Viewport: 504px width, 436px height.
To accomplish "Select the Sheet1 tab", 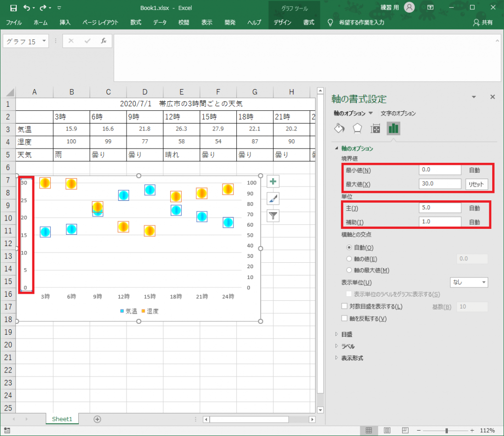I will 62,419.
